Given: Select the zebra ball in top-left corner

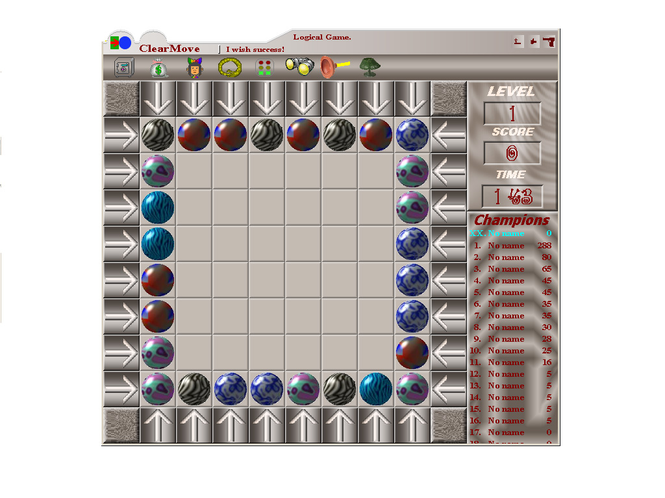Looking at the screenshot, I should (x=158, y=135).
